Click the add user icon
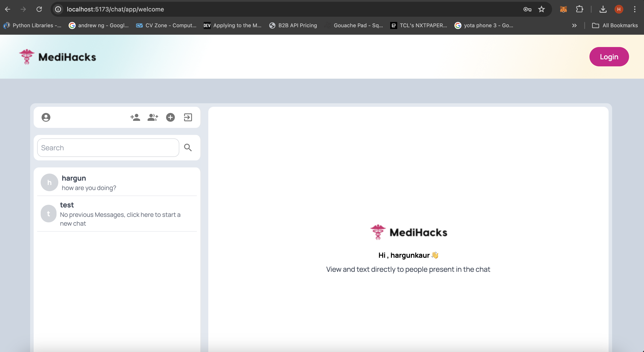The height and width of the screenshot is (352, 644). [135, 117]
